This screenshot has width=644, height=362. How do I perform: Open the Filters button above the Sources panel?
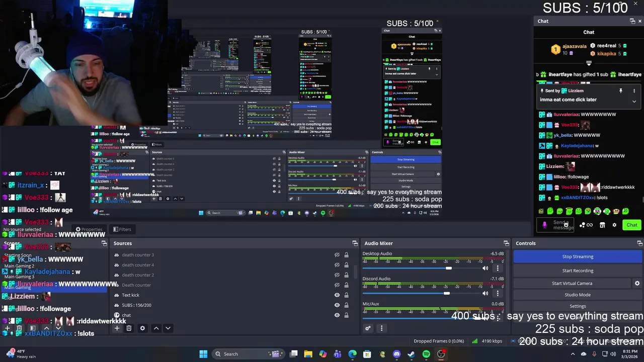tap(122, 229)
